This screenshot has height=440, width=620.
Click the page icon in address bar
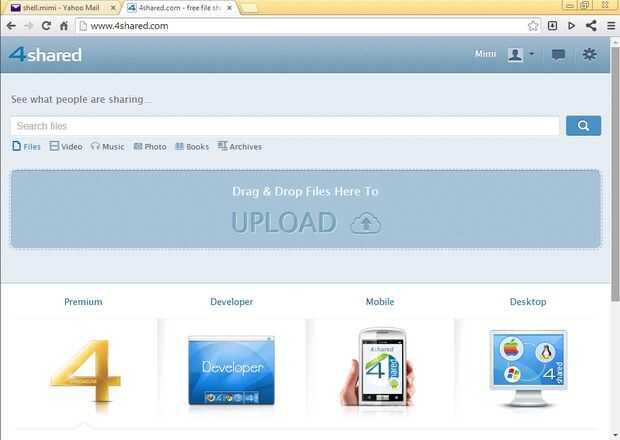83,26
